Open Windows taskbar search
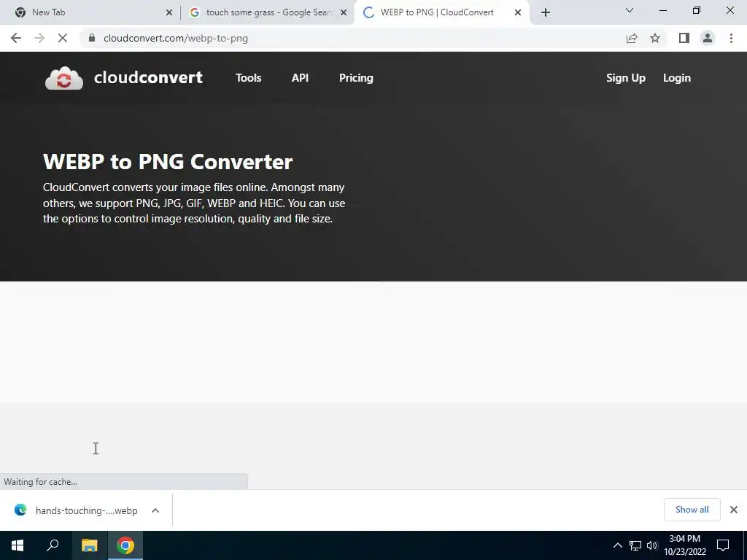 pyautogui.click(x=53, y=545)
